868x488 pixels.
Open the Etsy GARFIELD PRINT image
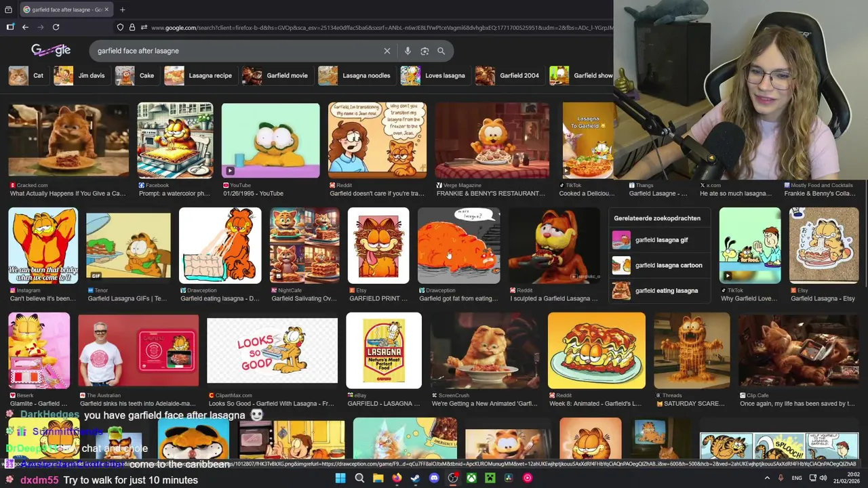point(378,245)
